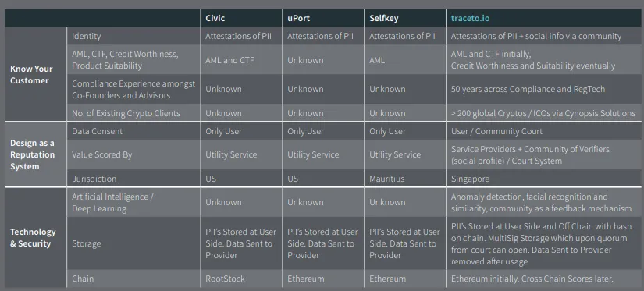Click the Design as a Reputation System label
This screenshot has width=644, height=291.
point(33,154)
